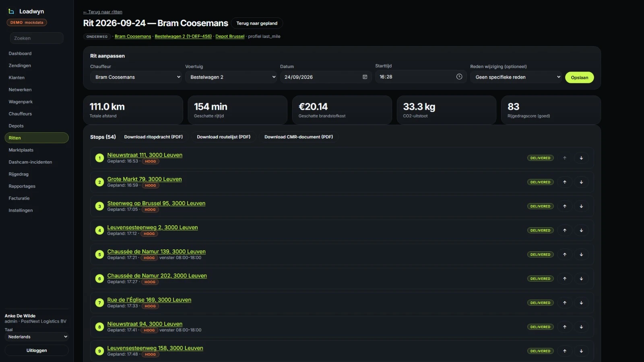Image resolution: width=644 pixels, height=362 pixels.
Task: Move Chaussée de Namur 202 stop down
Action: (581, 279)
